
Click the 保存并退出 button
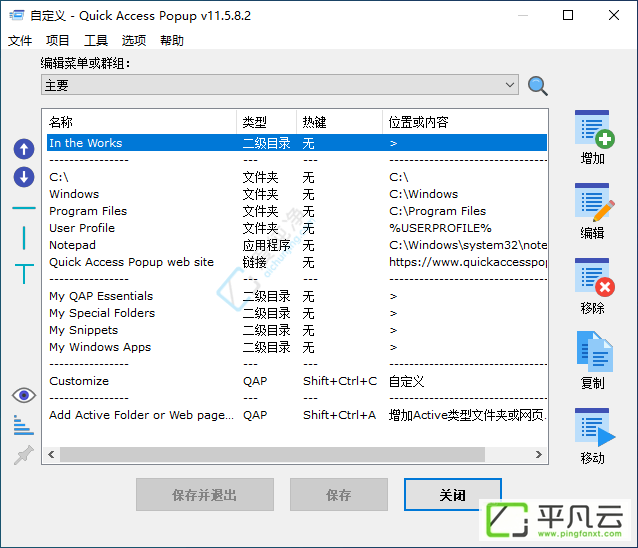click(x=205, y=495)
